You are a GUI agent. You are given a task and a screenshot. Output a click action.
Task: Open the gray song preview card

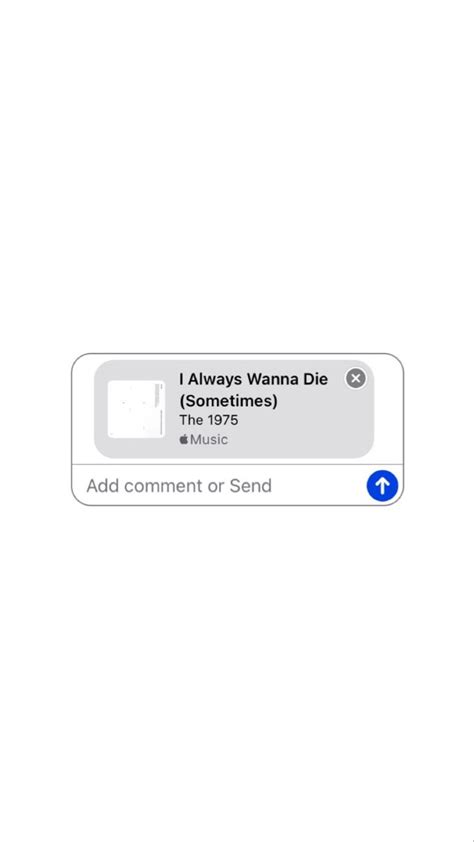(234, 409)
